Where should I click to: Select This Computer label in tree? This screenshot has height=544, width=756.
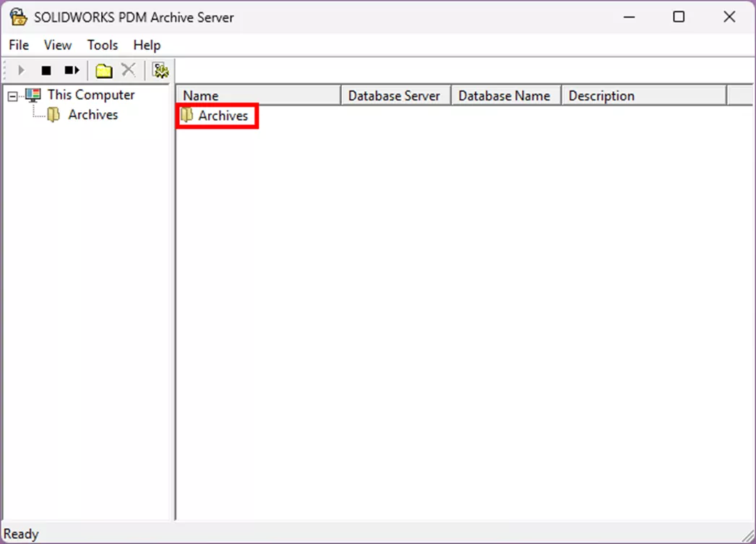click(x=91, y=95)
